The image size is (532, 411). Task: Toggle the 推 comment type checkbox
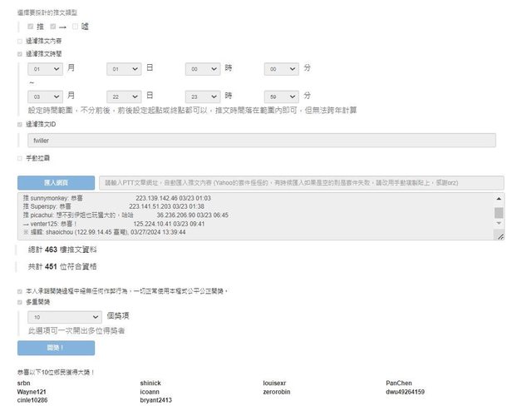coord(32,27)
